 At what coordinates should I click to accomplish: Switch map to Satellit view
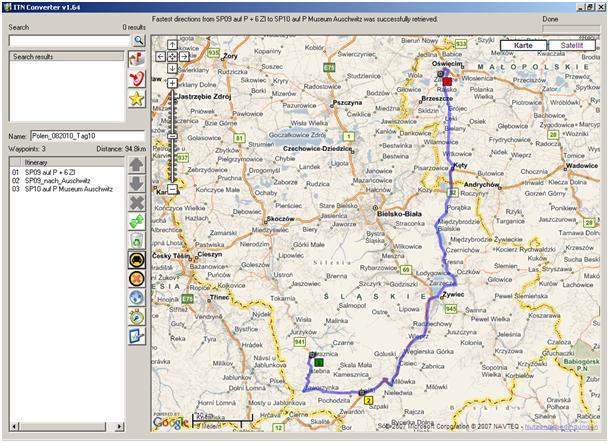click(x=572, y=45)
